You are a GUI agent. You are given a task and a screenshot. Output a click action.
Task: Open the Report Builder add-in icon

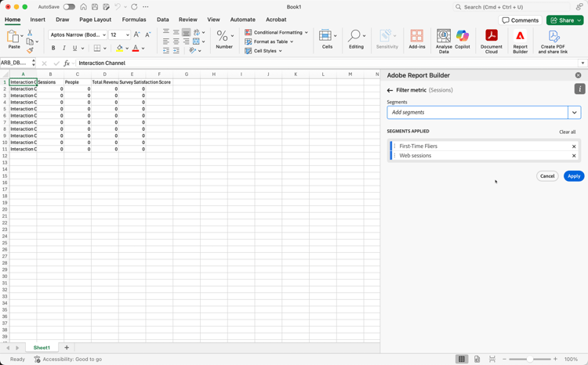(x=520, y=36)
